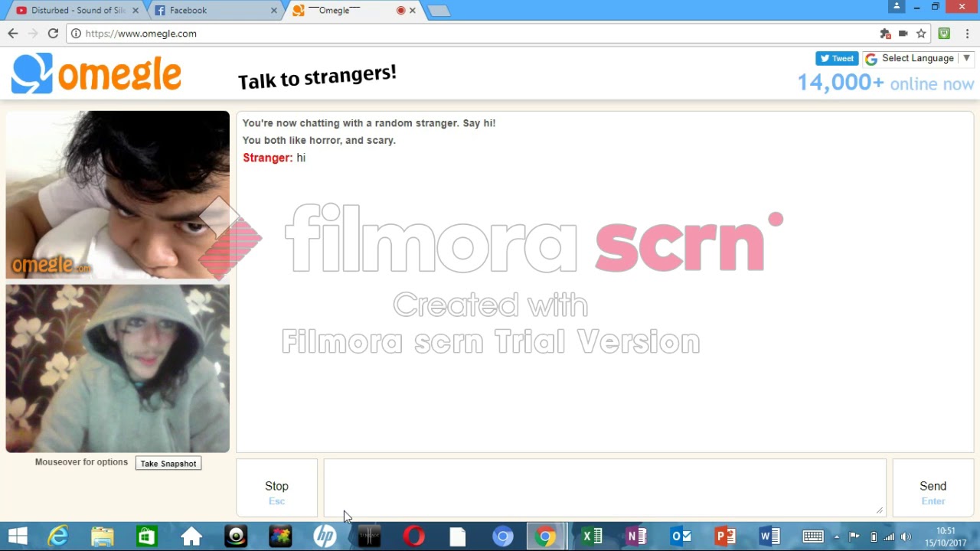
Task: Click the Omegle logo
Action: tap(96, 73)
